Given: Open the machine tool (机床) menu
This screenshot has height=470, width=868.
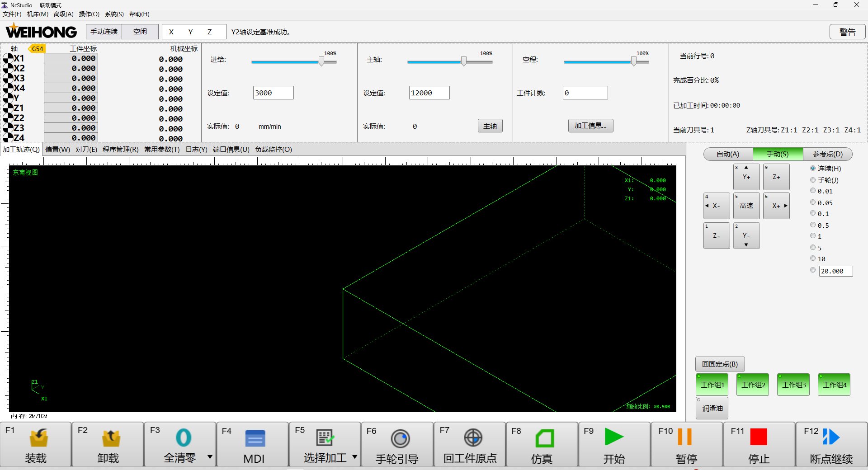Looking at the screenshot, I should tap(38, 14).
